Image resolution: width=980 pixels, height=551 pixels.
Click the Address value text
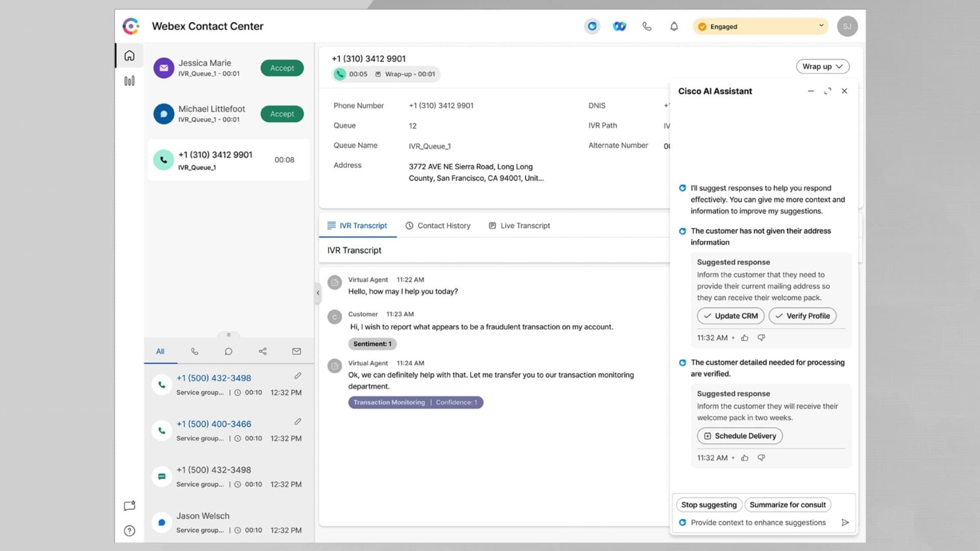tap(476, 172)
